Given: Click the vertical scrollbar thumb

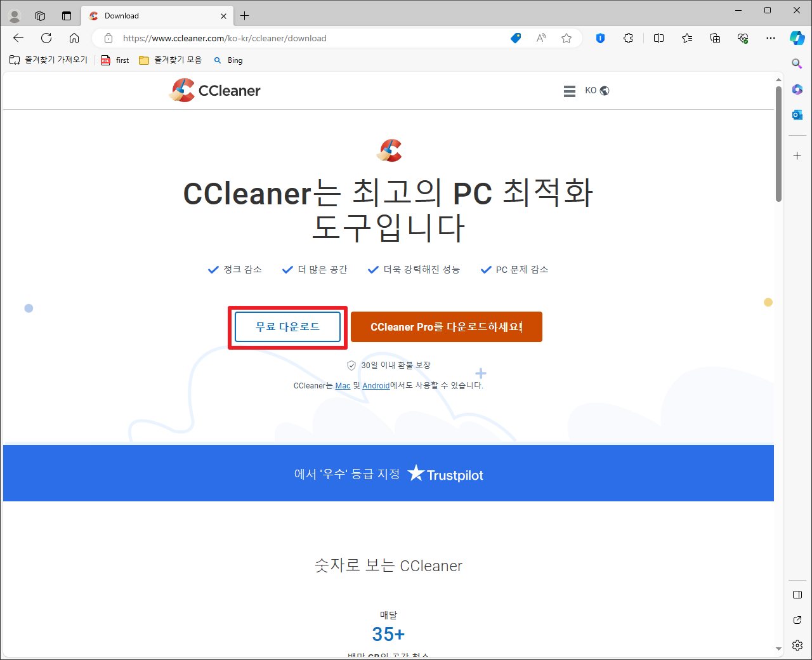Looking at the screenshot, I should 778,144.
